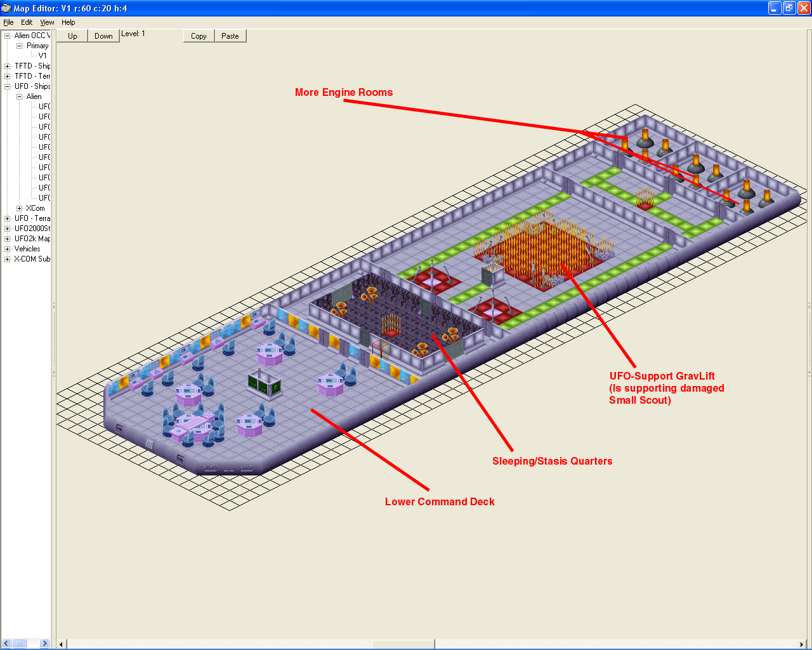Screen dimensions: 812x650
Task: Click tree panel scrollbar left arrow
Action: coord(6,644)
